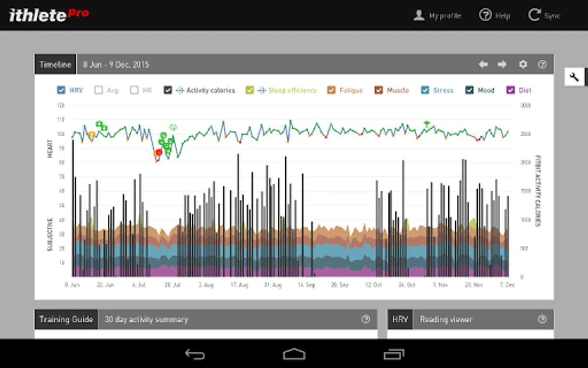The width and height of the screenshot is (588, 368).
Task: Open Timeline settings gear
Action: (523, 64)
